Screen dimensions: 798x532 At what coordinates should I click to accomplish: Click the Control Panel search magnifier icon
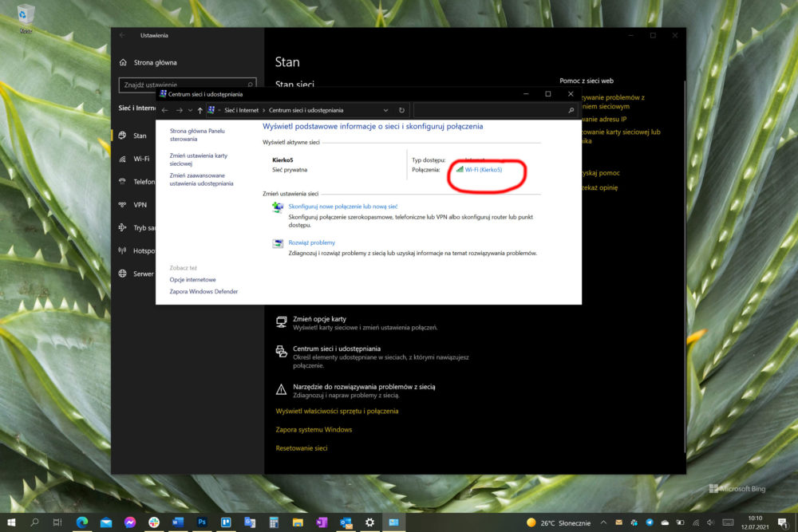(x=571, y=110)
